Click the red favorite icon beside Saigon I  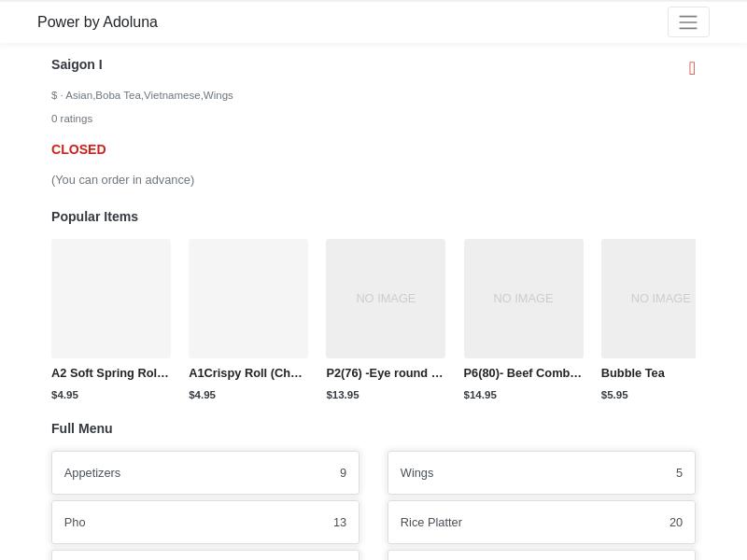tap(692, 68)
